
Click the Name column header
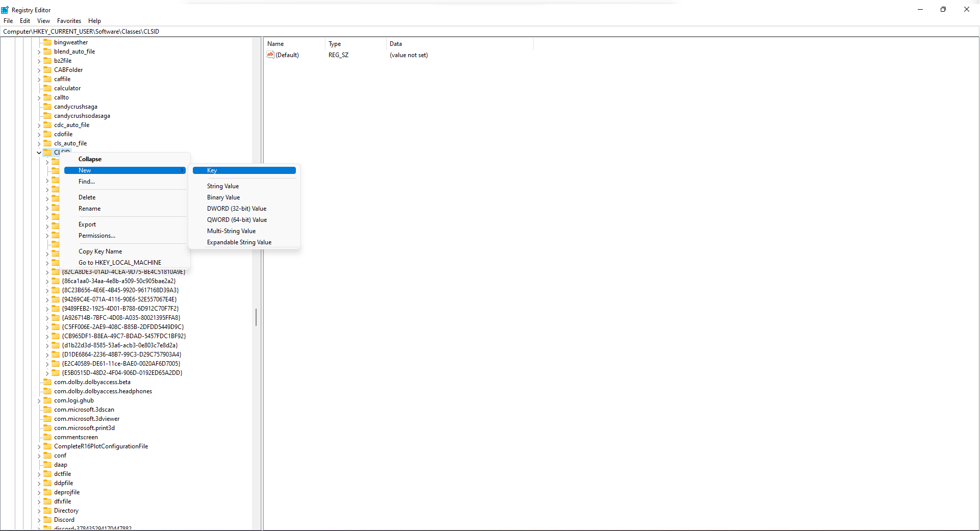click(x=294, y=44)
